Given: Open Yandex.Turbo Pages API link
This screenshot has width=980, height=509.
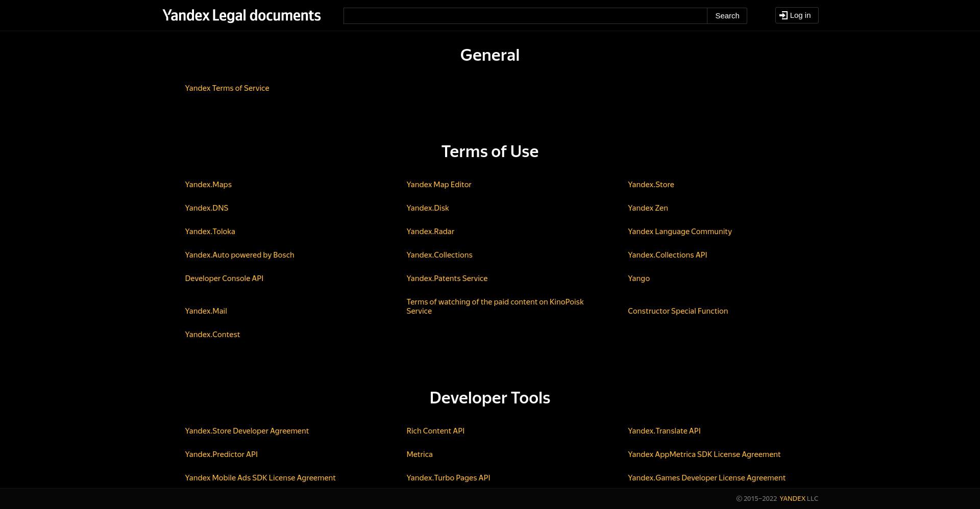Looking at the screenshot, I should (x=448, y=478).
